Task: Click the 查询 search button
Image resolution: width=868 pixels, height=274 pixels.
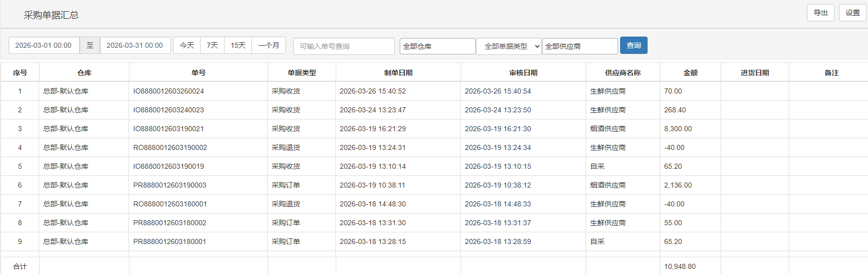Action: click(633, 45)
